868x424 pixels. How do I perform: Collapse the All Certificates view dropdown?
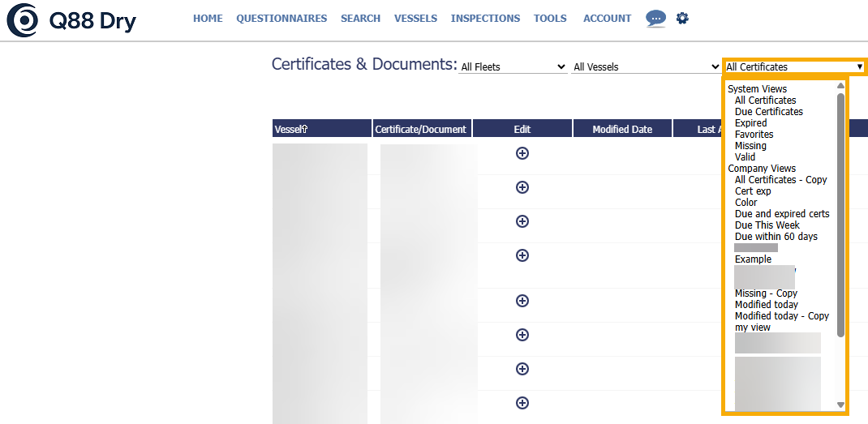[795, 67]
